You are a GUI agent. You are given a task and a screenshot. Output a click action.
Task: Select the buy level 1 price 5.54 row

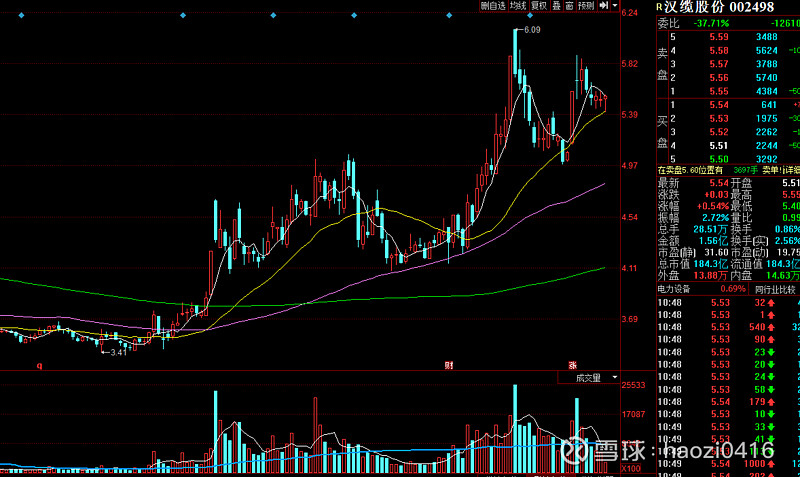coord(728,105)
